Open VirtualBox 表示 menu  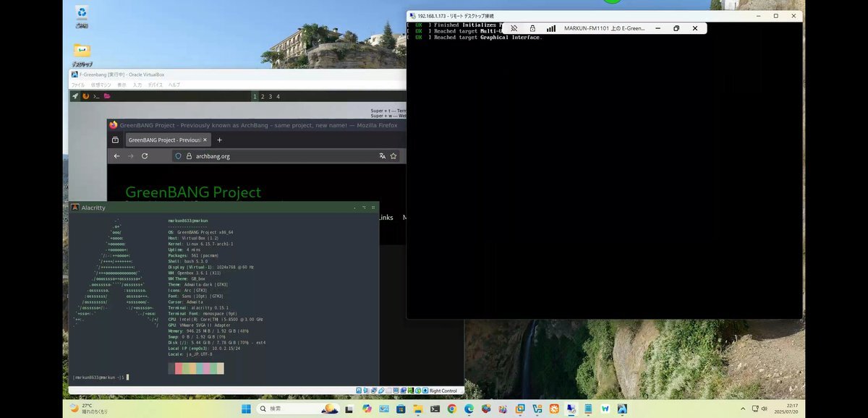click(122, 85)
